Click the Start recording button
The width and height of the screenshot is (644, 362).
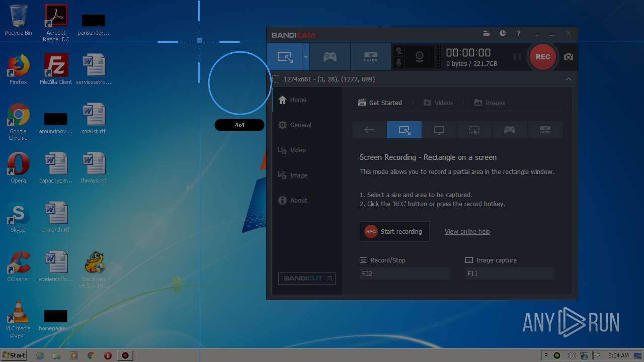coord(394,231)
